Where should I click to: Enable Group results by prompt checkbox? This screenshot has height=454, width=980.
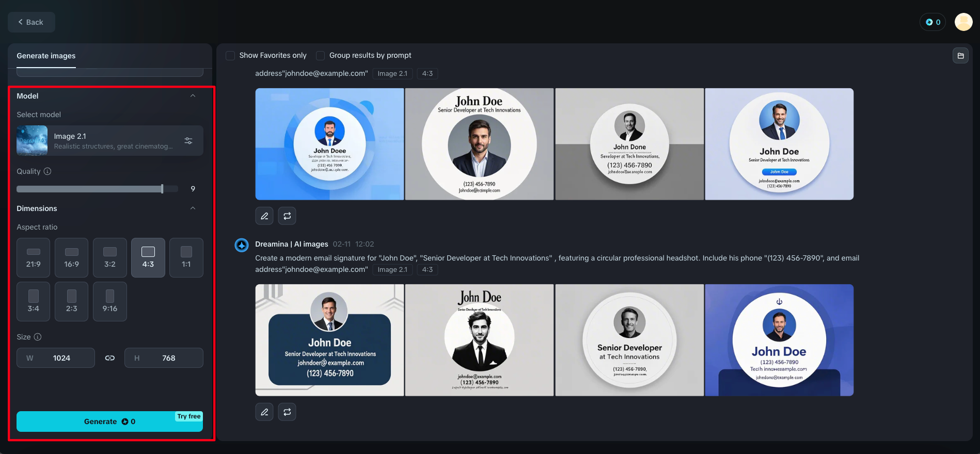pos(320,56)
